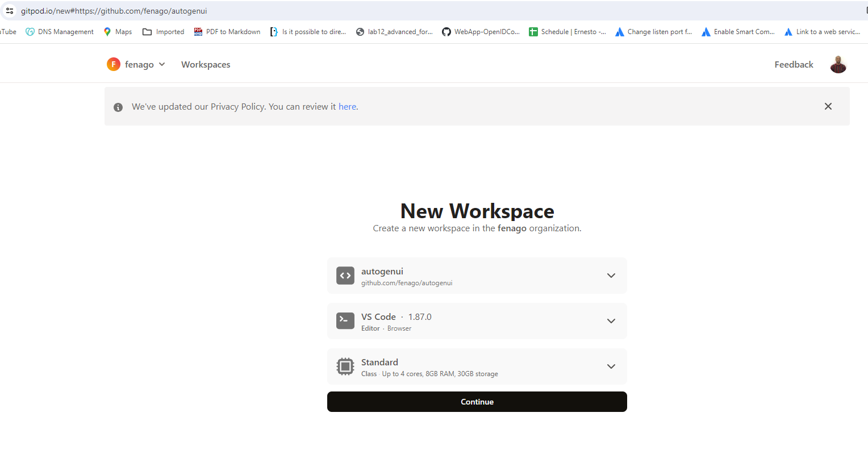Click github.com/fenago/autogenui repository text

(x=407, y=283)
